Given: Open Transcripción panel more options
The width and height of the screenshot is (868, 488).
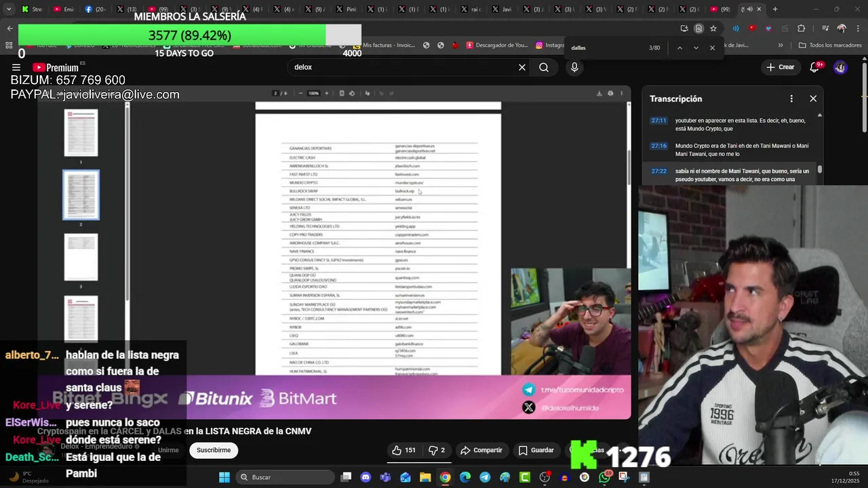Looking at the screenshot, I should [791, 98].
